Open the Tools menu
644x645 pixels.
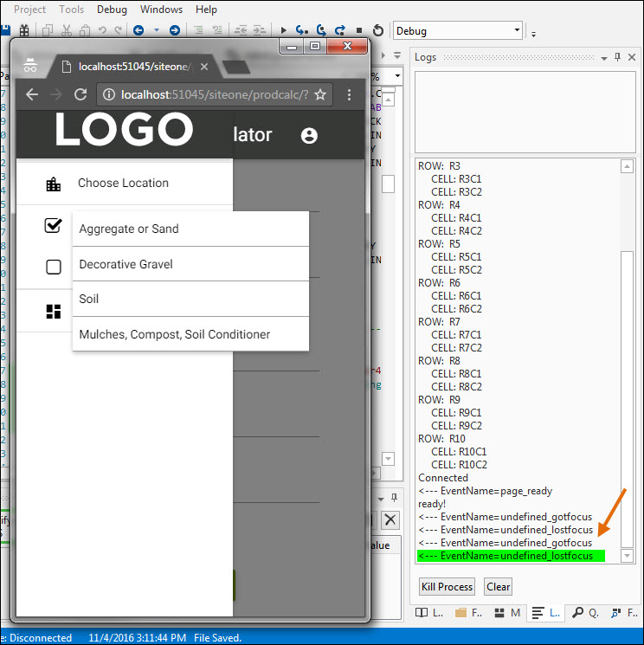tap(72, 9)
